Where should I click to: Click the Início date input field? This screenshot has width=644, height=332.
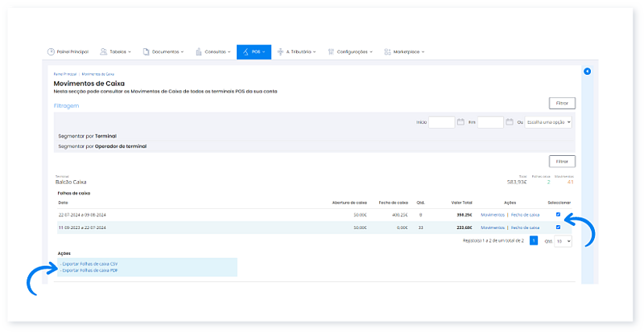441,122
